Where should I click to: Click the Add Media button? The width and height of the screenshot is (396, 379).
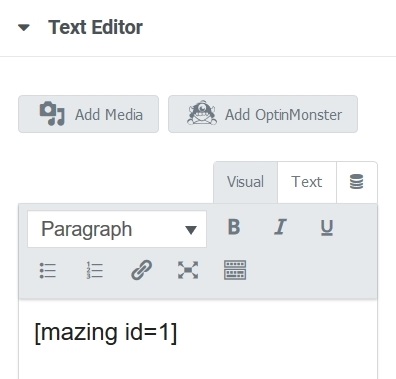[88, 114]
